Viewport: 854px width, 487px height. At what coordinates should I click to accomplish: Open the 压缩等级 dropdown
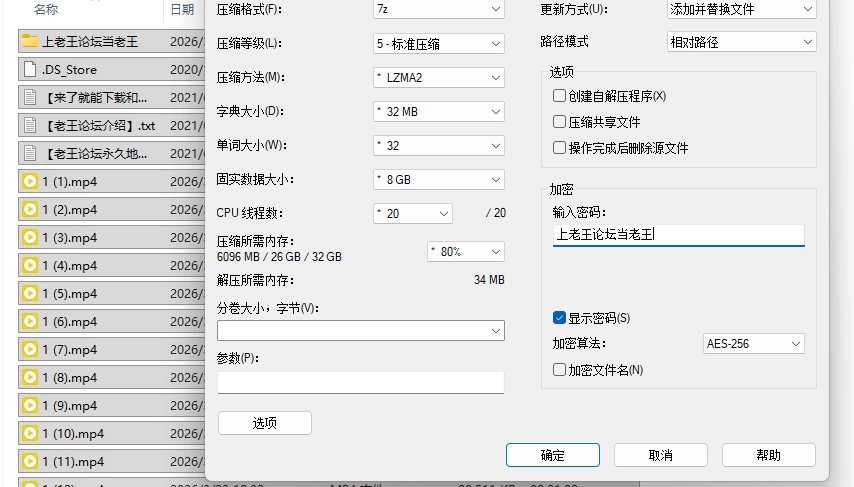pos(439,44)
